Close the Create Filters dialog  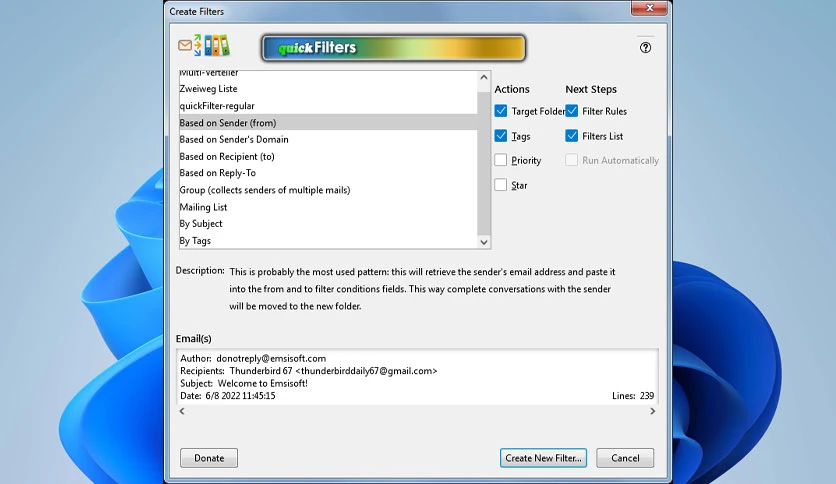[x=649, y=8]
